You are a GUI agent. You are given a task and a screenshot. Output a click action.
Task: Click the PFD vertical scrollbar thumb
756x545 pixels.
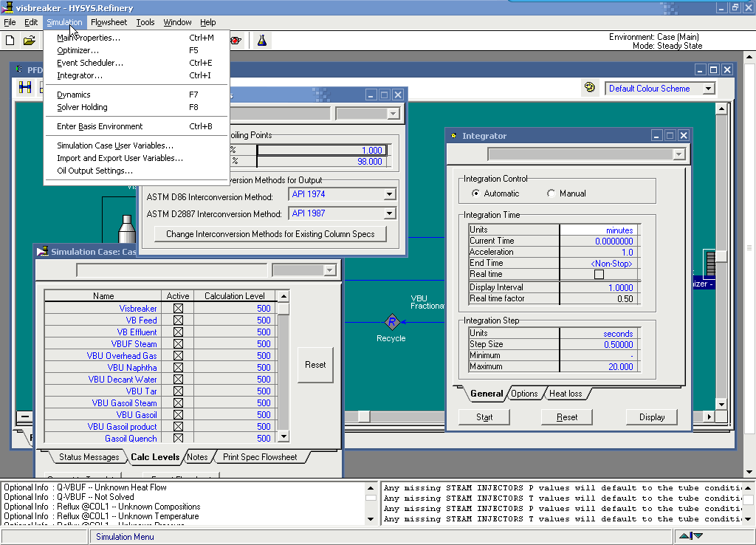[721, 255]
